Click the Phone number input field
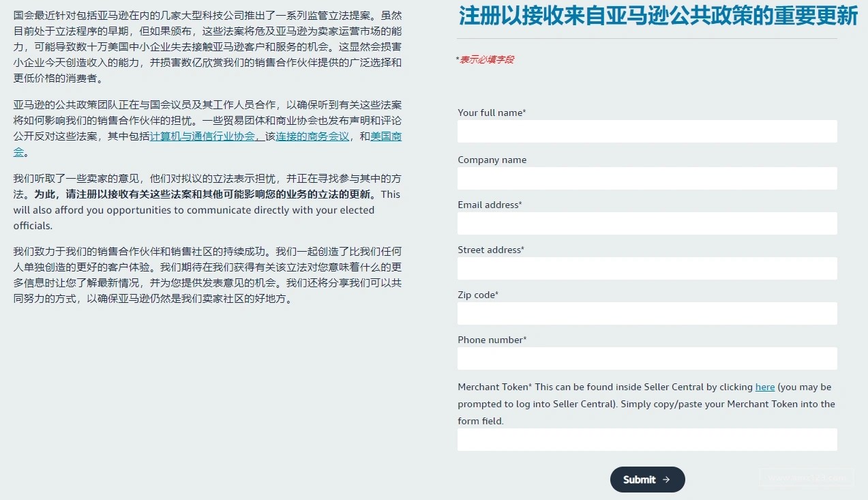This screenshot has width=868, height=500. [x=646, y=358]
